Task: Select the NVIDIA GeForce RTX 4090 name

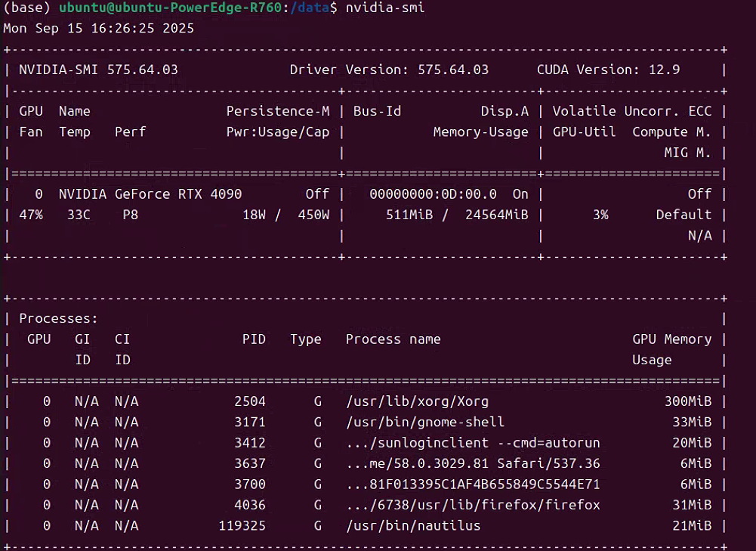Action: point(150,194)
